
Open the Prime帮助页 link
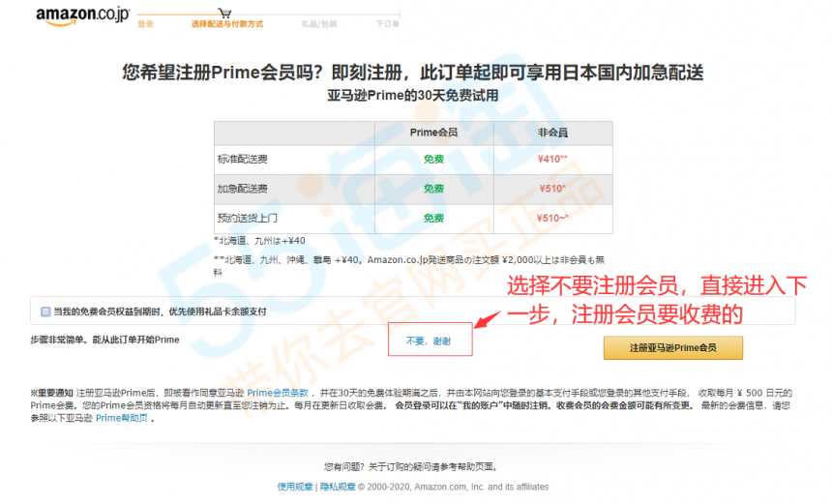(x=122, y=418)
